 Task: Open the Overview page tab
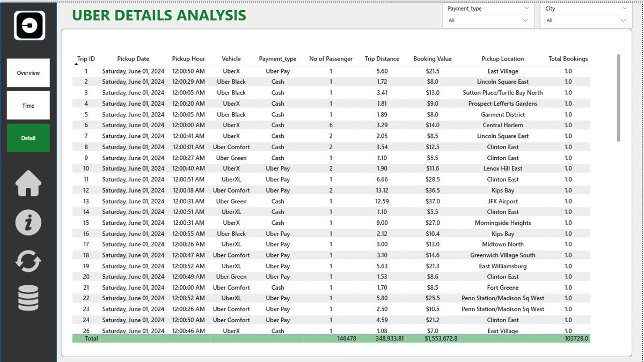pyautogui.click(x=28, y=73)
